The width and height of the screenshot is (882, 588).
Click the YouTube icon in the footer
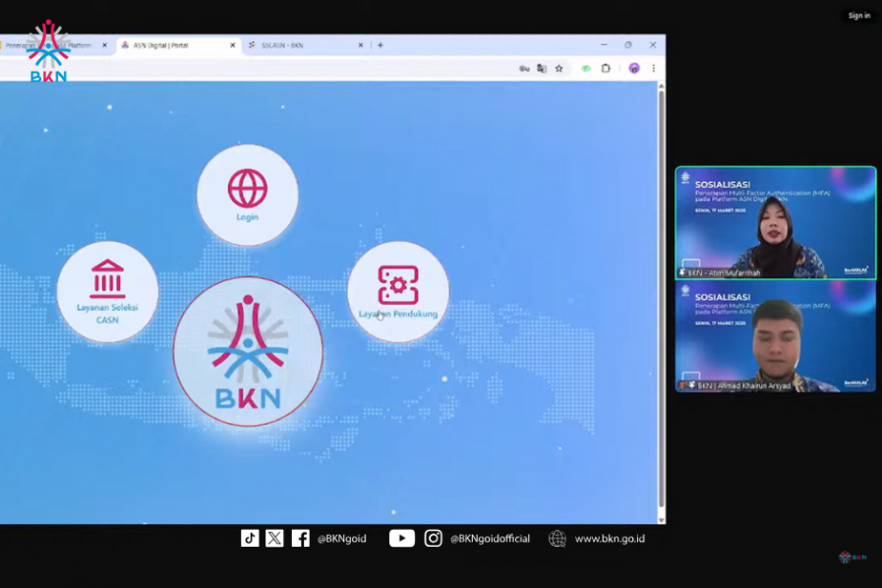tap(400, 538)
